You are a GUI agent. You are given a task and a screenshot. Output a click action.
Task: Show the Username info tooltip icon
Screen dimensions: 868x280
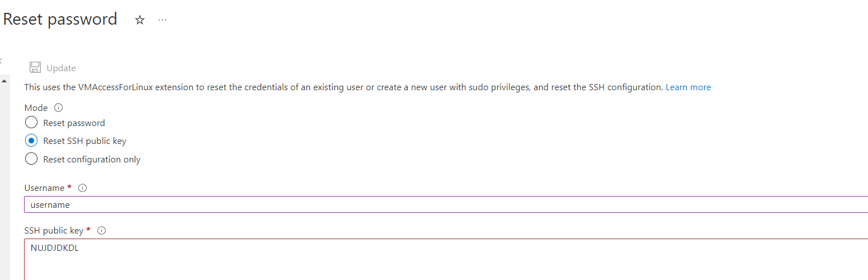point(83,188)
